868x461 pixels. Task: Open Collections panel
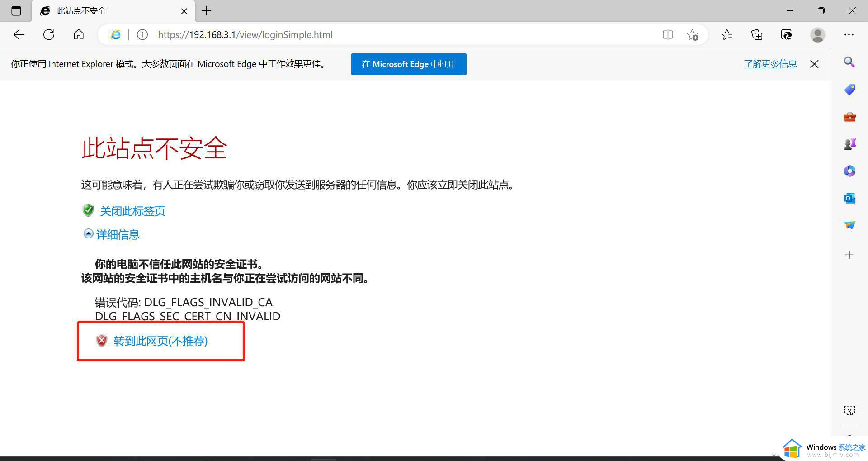click(x=757, y=35)
